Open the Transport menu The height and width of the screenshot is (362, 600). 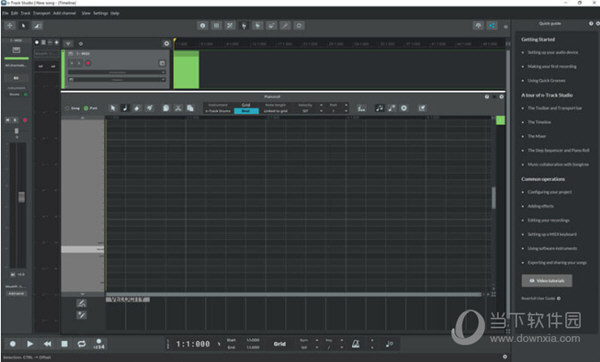click(41, 13)
